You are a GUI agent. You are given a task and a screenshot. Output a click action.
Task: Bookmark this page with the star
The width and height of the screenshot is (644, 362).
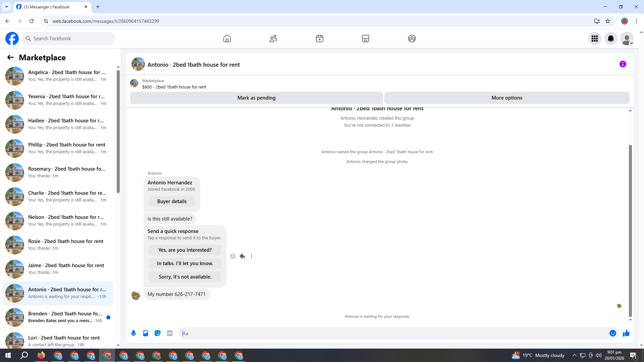tap(608, 21)
